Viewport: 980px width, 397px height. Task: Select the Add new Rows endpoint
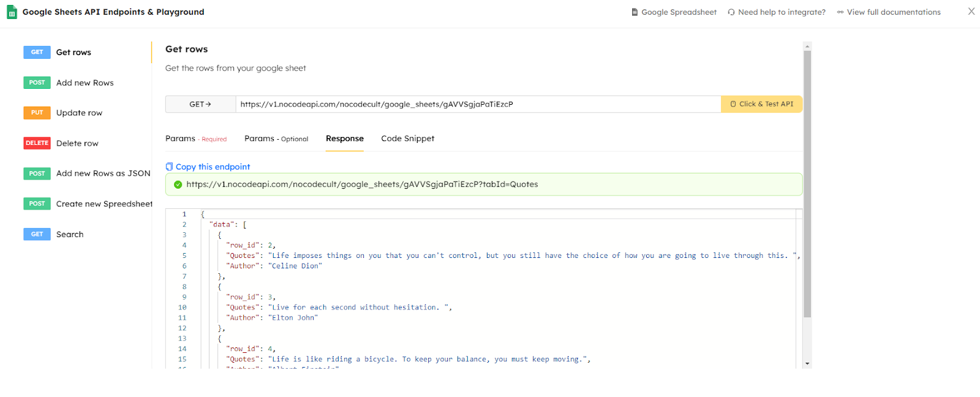(x=85, y=83)
